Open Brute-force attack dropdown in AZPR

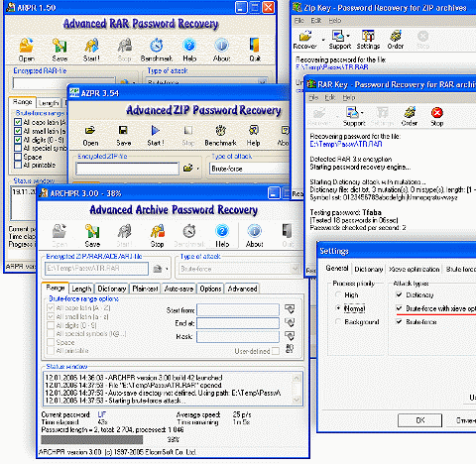pos(250,169)
